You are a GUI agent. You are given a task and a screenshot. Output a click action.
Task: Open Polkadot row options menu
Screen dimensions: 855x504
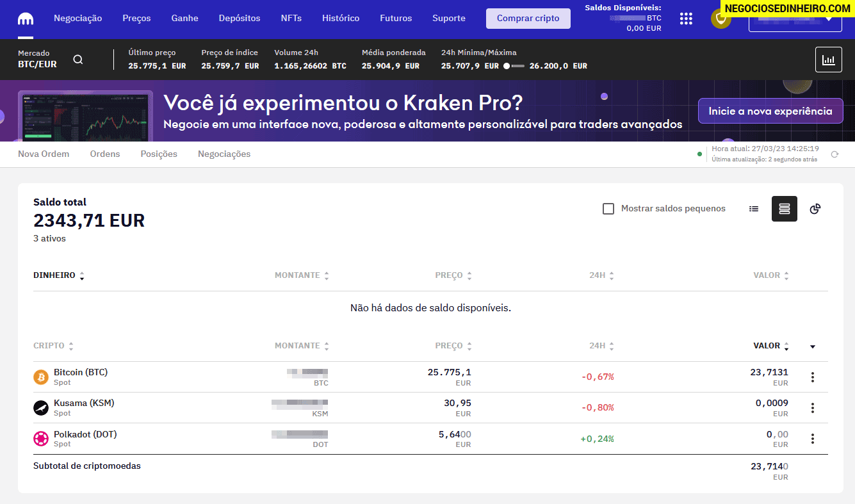tap(813, 439)
